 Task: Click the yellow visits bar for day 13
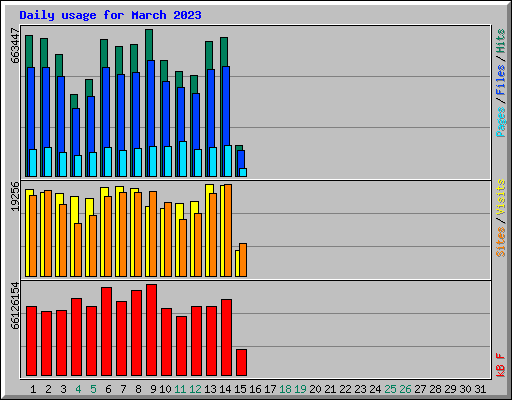point(208,230)
